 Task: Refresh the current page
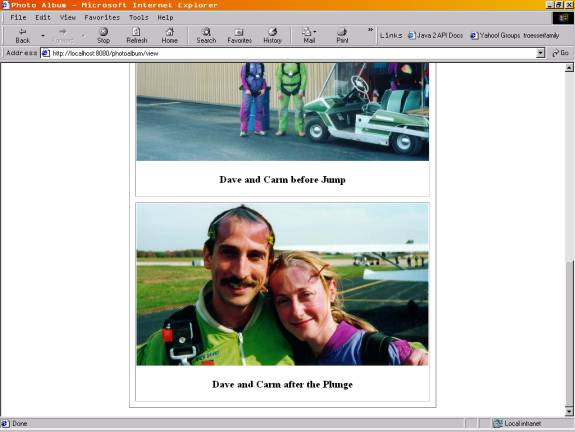(x=136, y=36)
